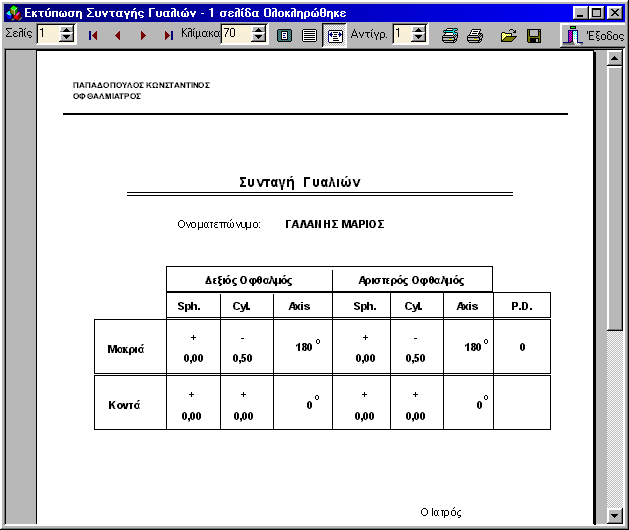Click the printer setup icon with stacked printers

pos(450,35)
